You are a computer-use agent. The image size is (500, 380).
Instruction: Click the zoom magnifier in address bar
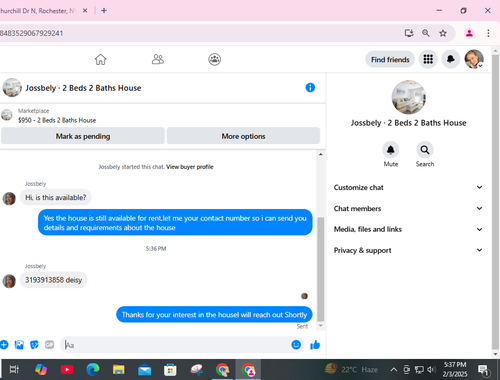click(426, 33)
